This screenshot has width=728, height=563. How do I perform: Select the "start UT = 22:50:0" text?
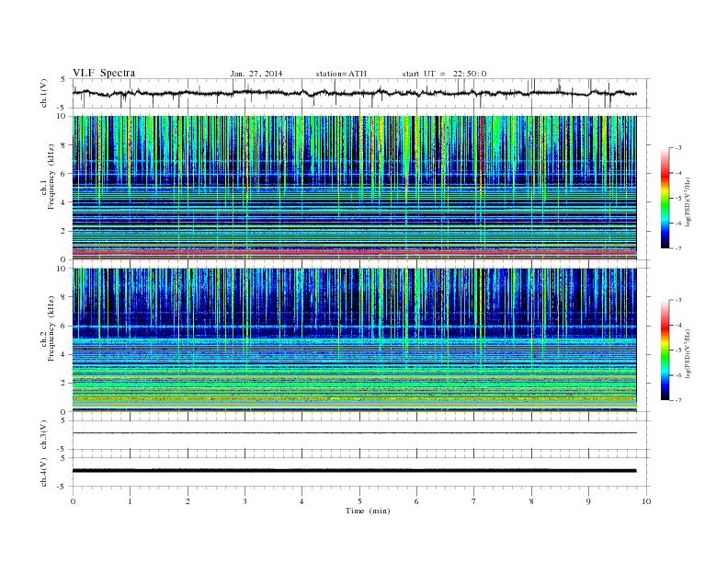point(444,74)
